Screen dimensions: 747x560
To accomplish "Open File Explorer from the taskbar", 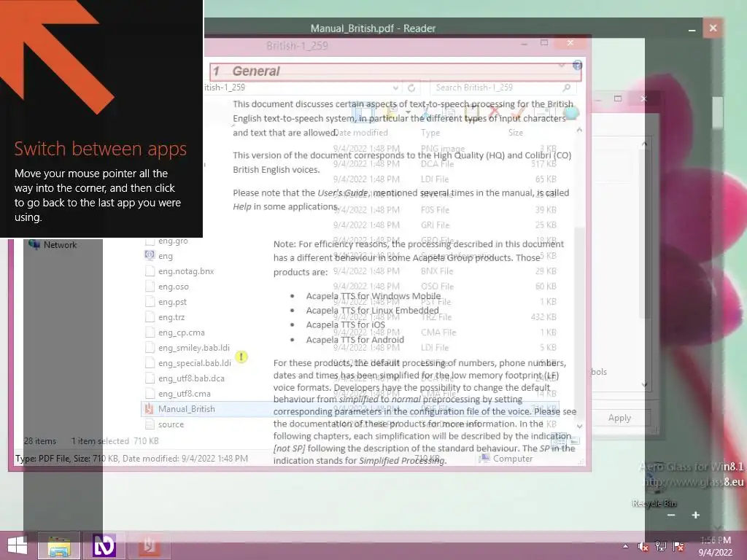I will tap(59, 545).
